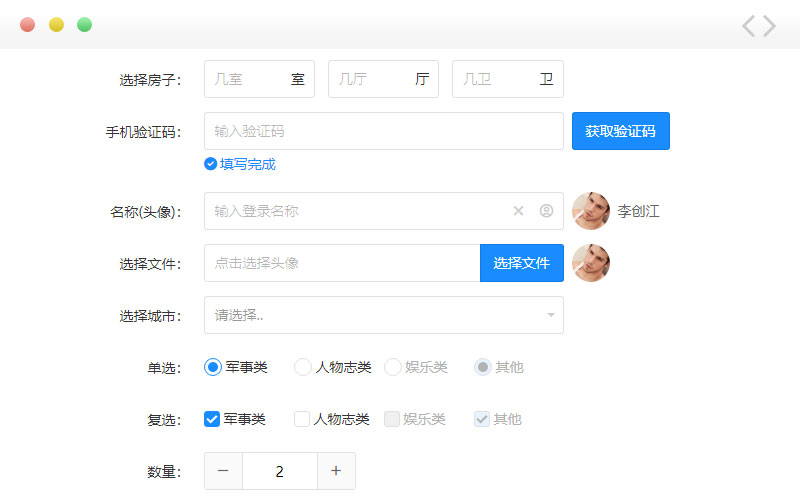Click the avatar thumbnail next to 李创江
800x500 pixels.
pyautogui.click(x=591, y=211)
